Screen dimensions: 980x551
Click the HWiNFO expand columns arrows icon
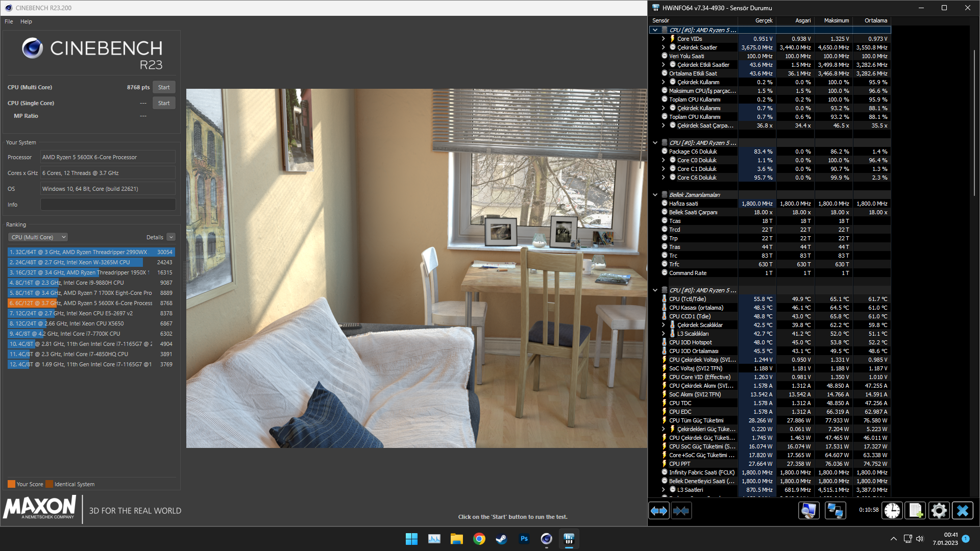tap(658, 511)
